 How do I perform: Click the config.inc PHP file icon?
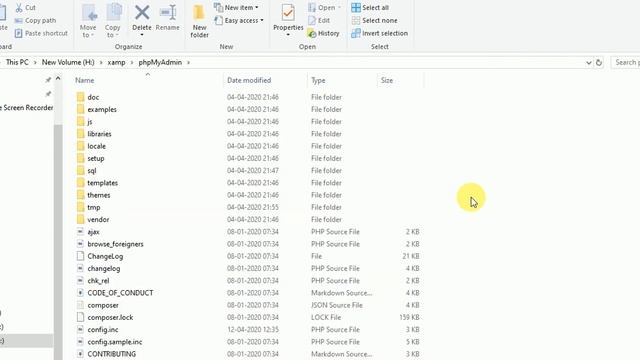[80, 330]
